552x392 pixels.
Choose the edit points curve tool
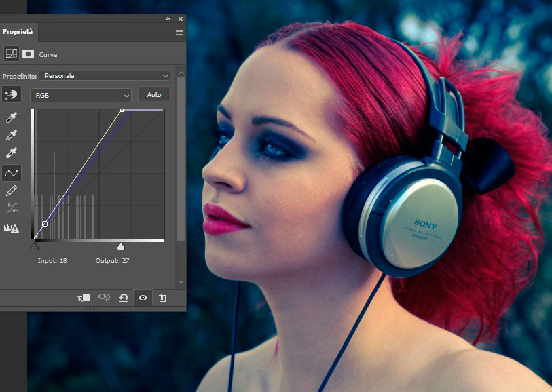coord(12,173)
